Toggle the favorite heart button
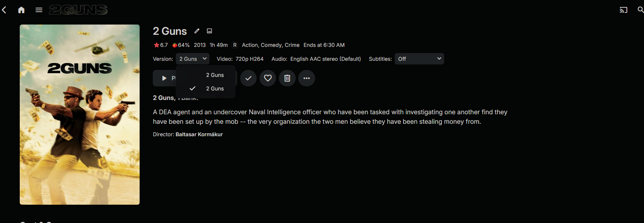This screenshot has height=223, width=644. pyautogui.click(x=268, y=78)
